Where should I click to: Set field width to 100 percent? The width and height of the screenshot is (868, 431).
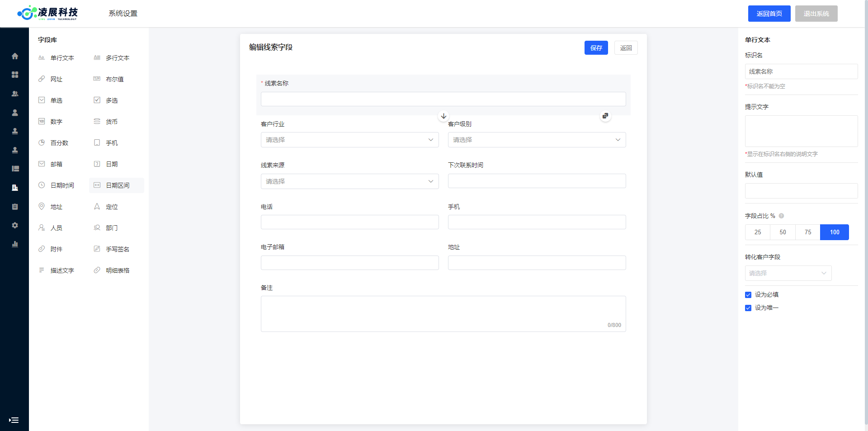835,232
